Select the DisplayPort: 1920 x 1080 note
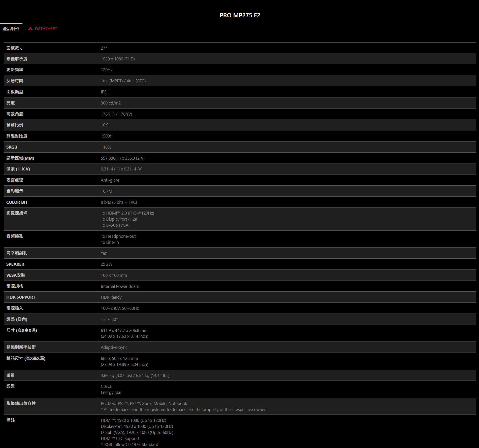 (137, 426)
